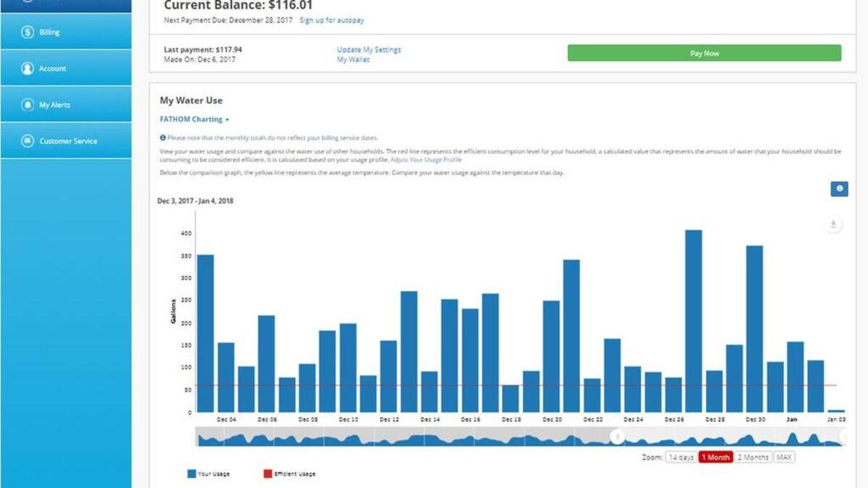Click the first usage bar for Dec 03
This screenshot has width=868, height=488.
pyautogui.click(x=205, y=333)
